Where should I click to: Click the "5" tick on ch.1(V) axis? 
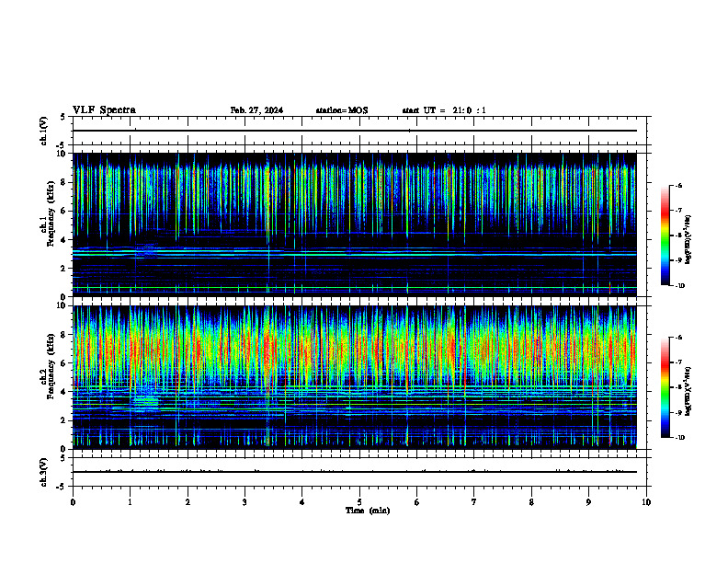point(63,117)
